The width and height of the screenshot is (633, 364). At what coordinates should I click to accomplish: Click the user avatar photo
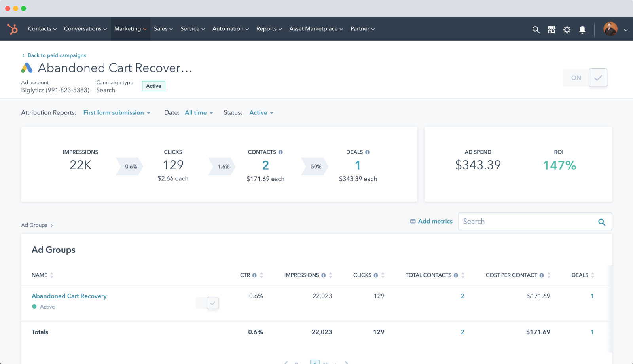(610, 29)
